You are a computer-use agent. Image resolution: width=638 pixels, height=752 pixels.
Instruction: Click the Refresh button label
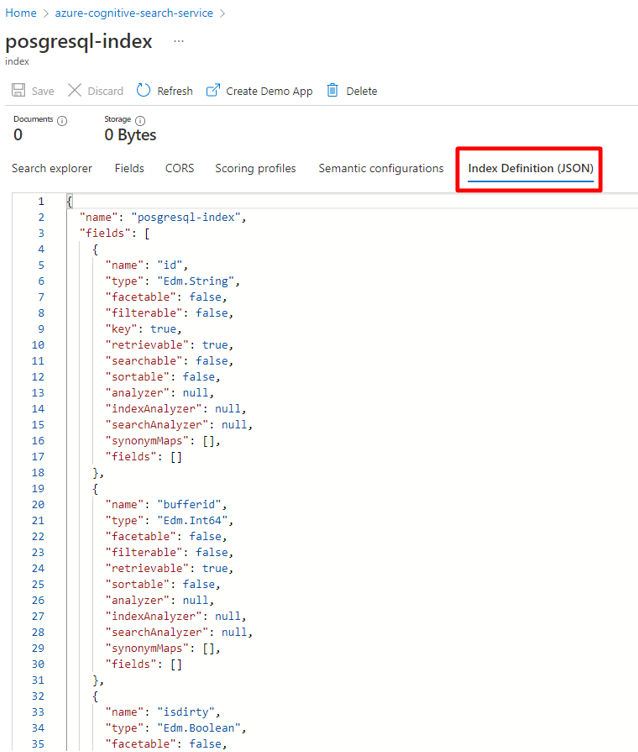tap(175, 91)
